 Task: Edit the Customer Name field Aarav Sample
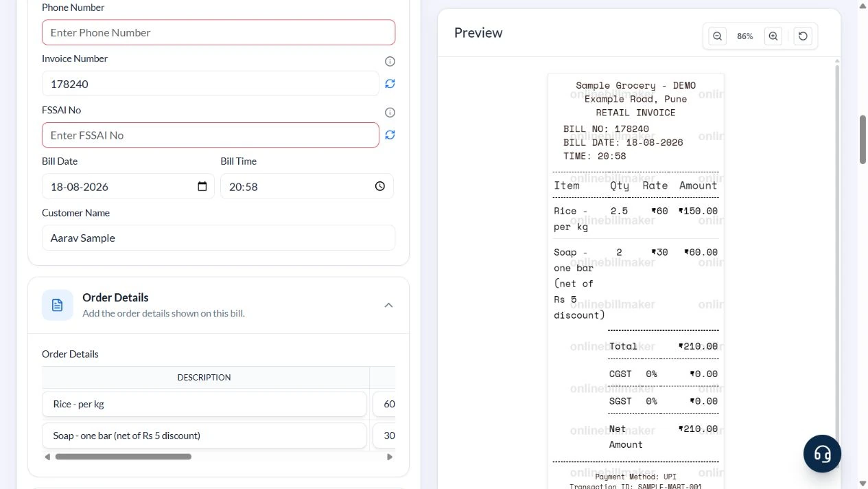(x=218, y=238)
